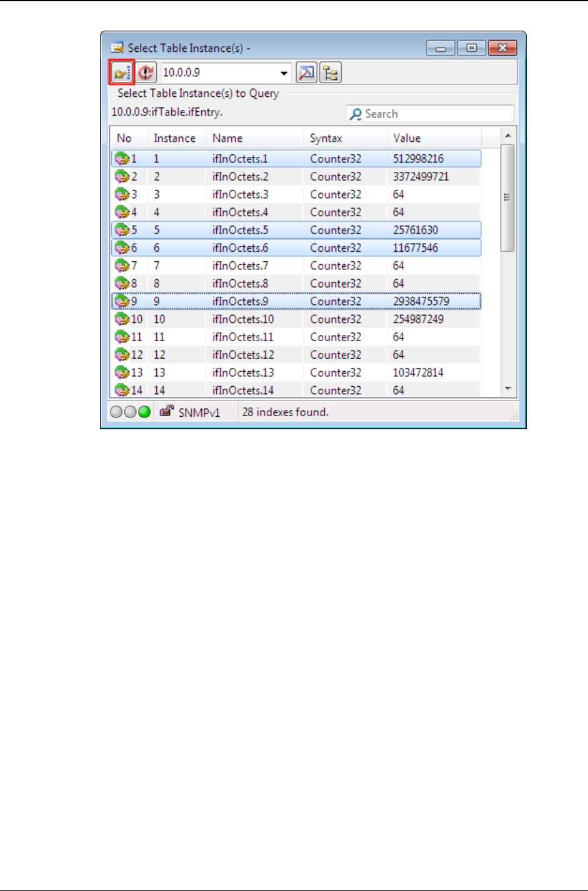Click Counter32 syntax cell of ifInOctets.7
This screenshot has width=588, height=891.
point(336,266)
